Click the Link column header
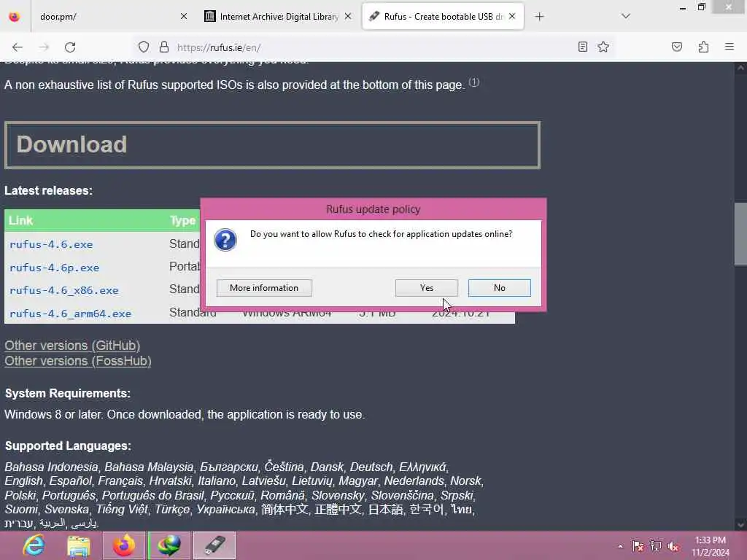Image resolution: width=747 pixels, height=560 pixels. coord(20,220)
